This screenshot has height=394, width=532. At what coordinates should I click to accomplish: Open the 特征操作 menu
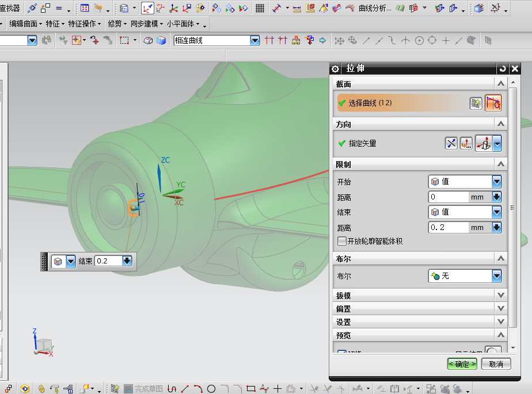(79, 24)
